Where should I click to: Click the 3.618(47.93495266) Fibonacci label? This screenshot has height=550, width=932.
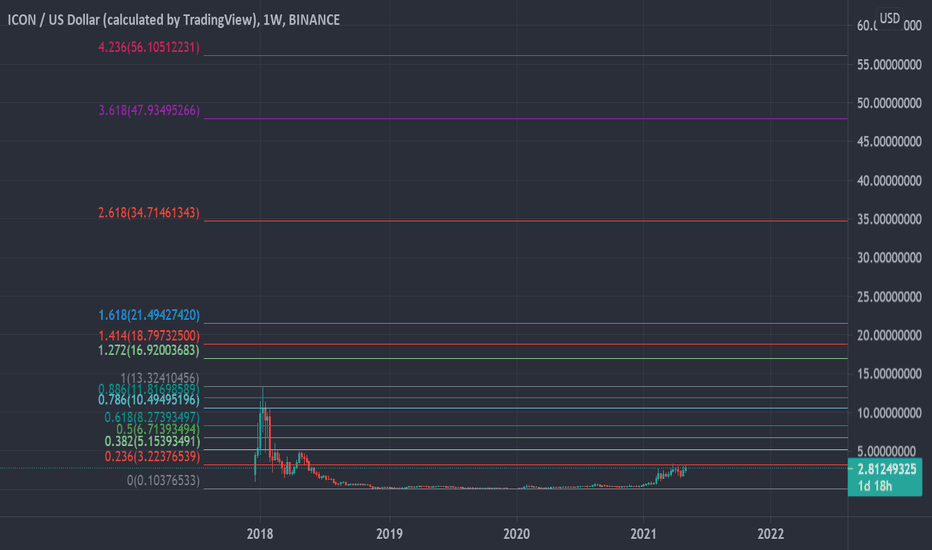pyautogui.click(x=149, y=110)
